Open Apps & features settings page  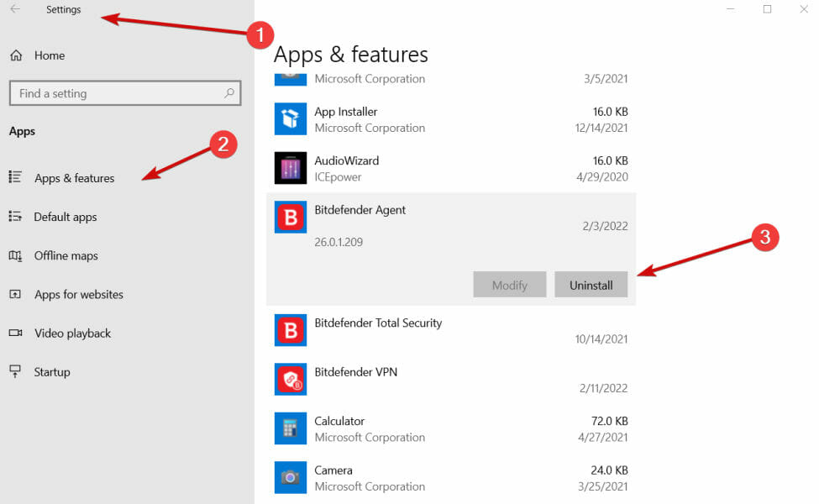[74, 178]
